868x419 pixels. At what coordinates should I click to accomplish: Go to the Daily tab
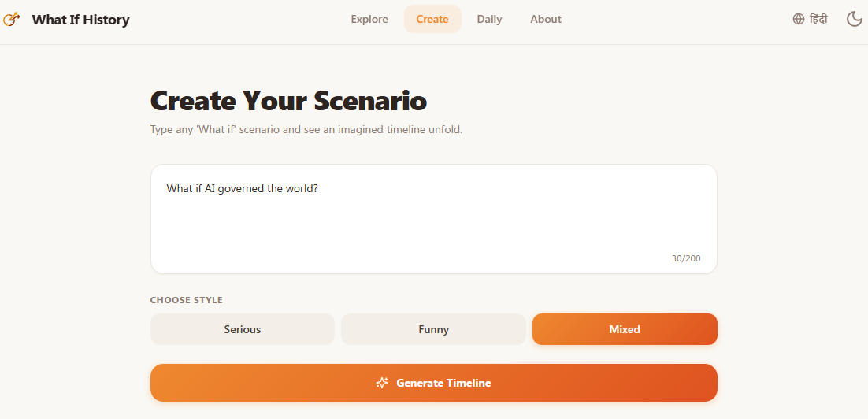tap(489, 20)
